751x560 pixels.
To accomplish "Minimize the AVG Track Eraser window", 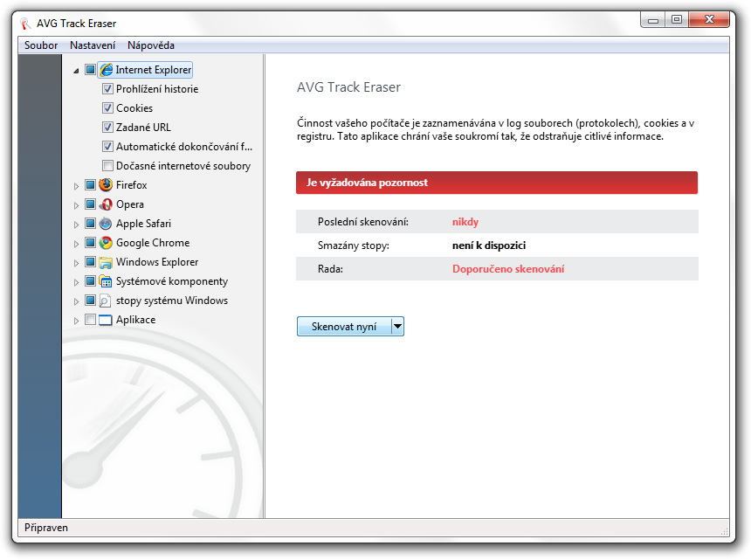I will point(653,20).
